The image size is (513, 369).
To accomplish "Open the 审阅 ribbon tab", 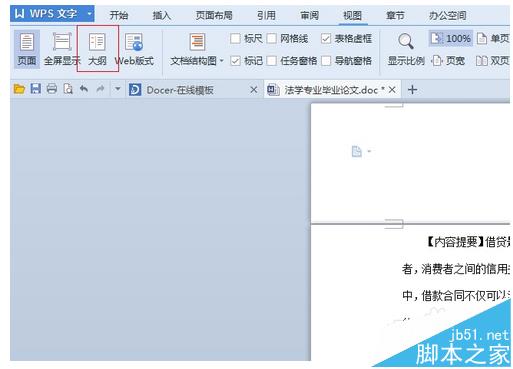I will 309,15.
